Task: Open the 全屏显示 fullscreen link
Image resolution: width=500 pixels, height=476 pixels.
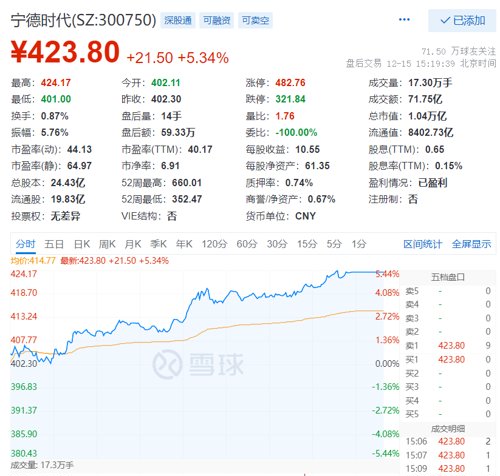Action: (x=471, y=244)
